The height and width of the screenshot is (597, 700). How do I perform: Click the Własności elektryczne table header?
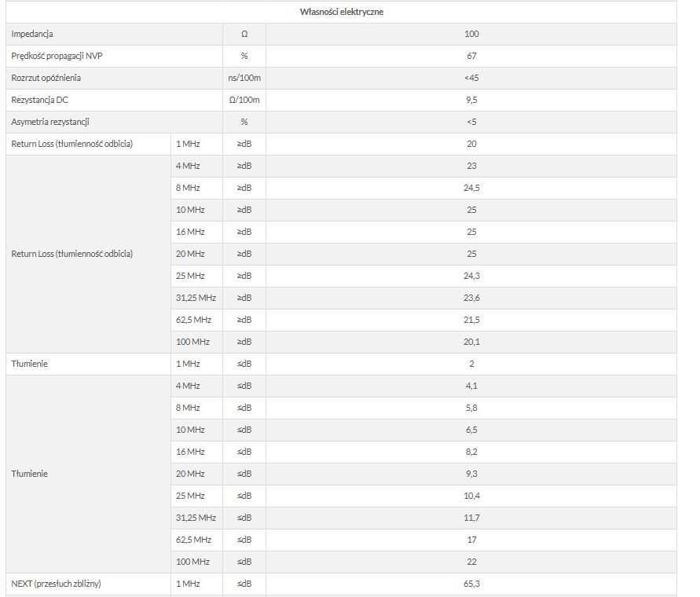tap(342, 12)
